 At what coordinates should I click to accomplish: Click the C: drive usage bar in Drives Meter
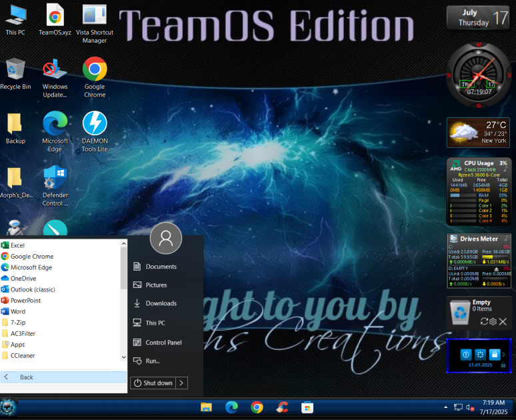pos(495,257)
